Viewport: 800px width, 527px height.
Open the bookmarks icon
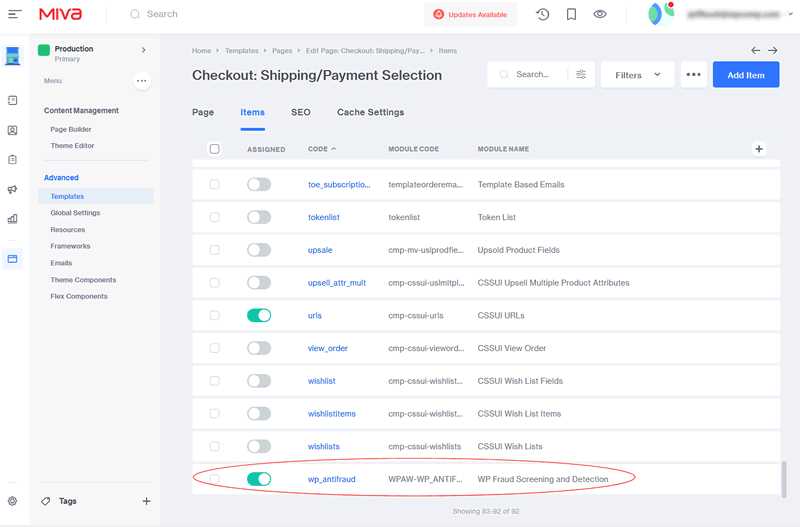[x=571, y=14]
